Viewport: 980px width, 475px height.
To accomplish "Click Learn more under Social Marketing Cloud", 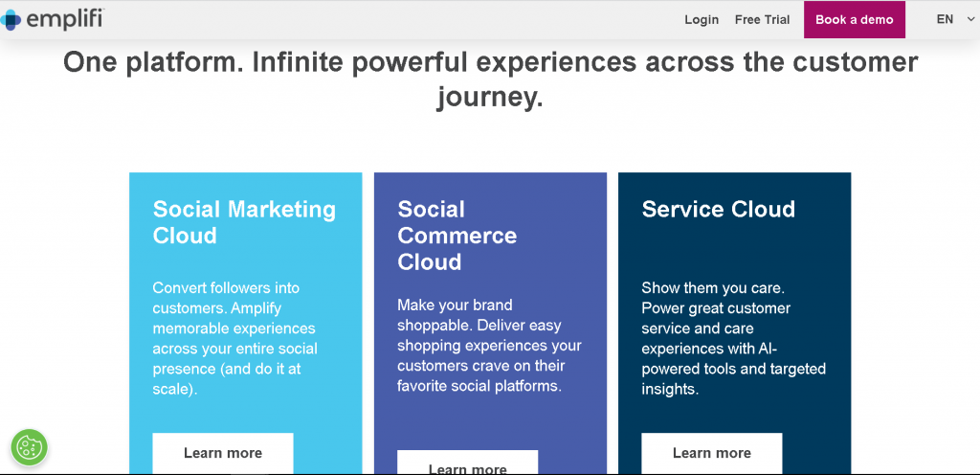I will coord(223,453).
